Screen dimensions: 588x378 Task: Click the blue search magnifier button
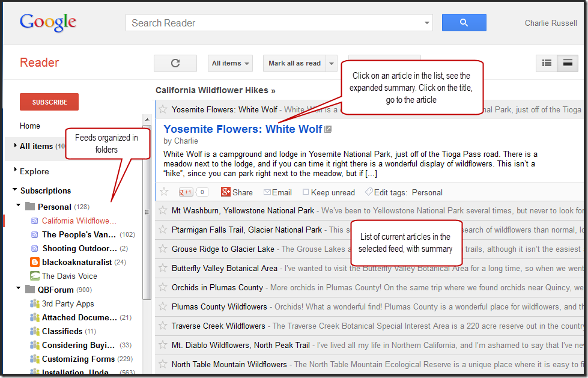[x=464, y=22]
